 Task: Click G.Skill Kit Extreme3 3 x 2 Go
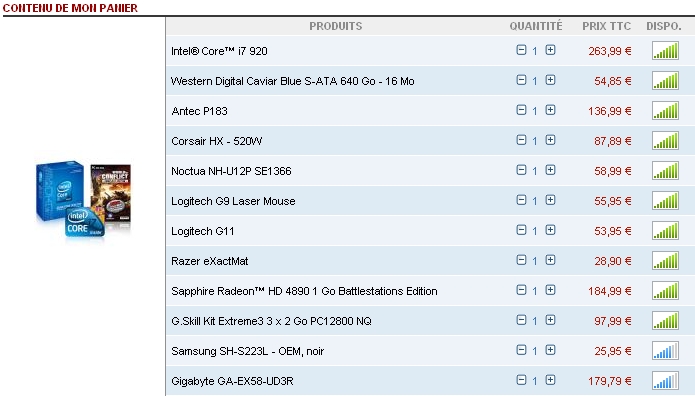click(271, 321)
